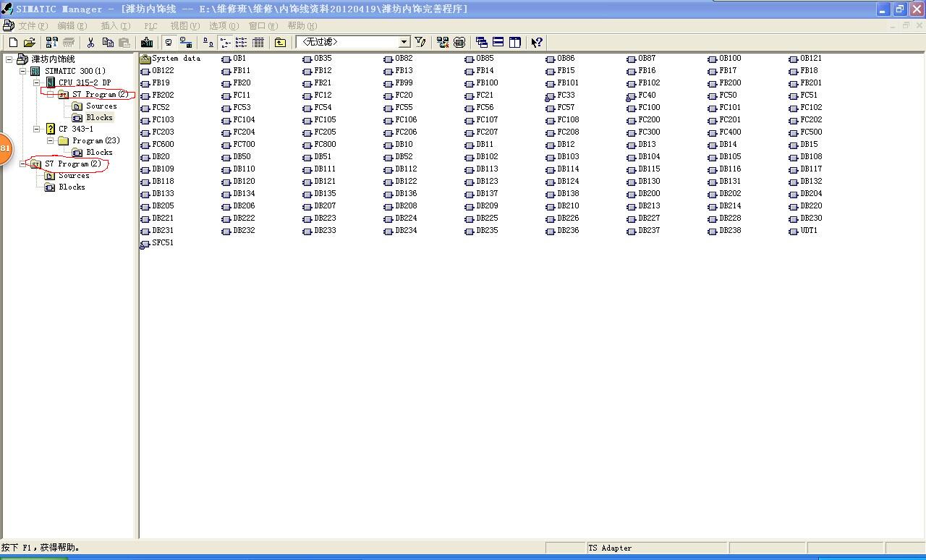926x560 pixels.
Task: Click the block icon of OB1
Action: pyautogui.click(x=226, y=59)
